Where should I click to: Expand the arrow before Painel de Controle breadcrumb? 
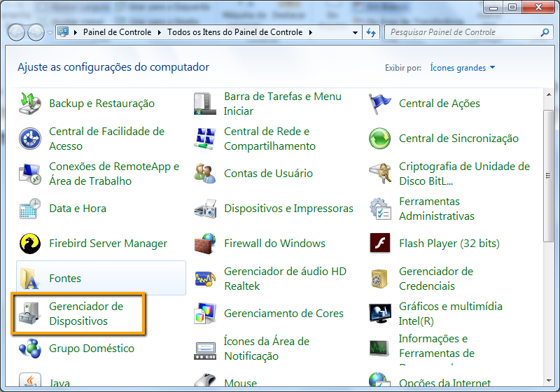[76, 32]
